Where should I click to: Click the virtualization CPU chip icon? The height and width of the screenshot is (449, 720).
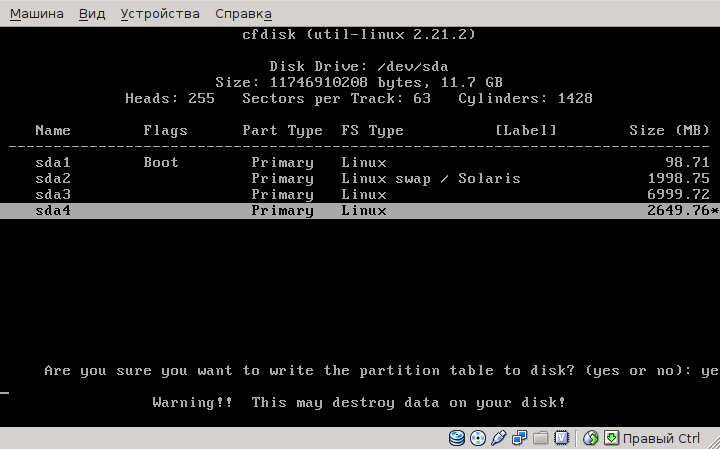pyautogui.click(x=562, y=438)
